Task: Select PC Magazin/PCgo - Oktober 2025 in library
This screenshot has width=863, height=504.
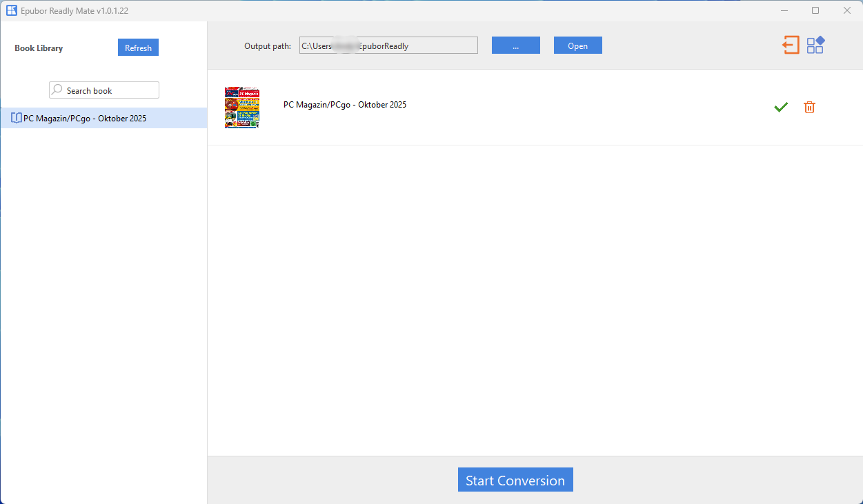Action: click(x=84, y=118)
